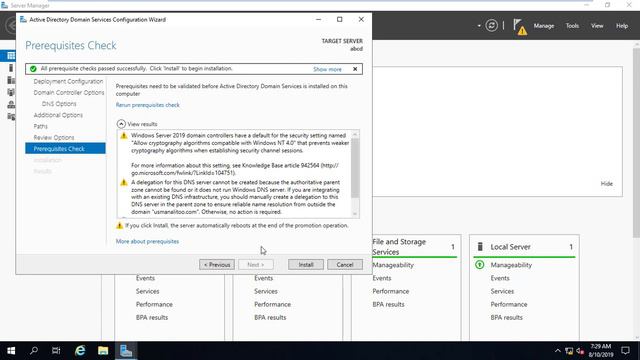
Task: Click the Install button
Action: click(306, 264)
